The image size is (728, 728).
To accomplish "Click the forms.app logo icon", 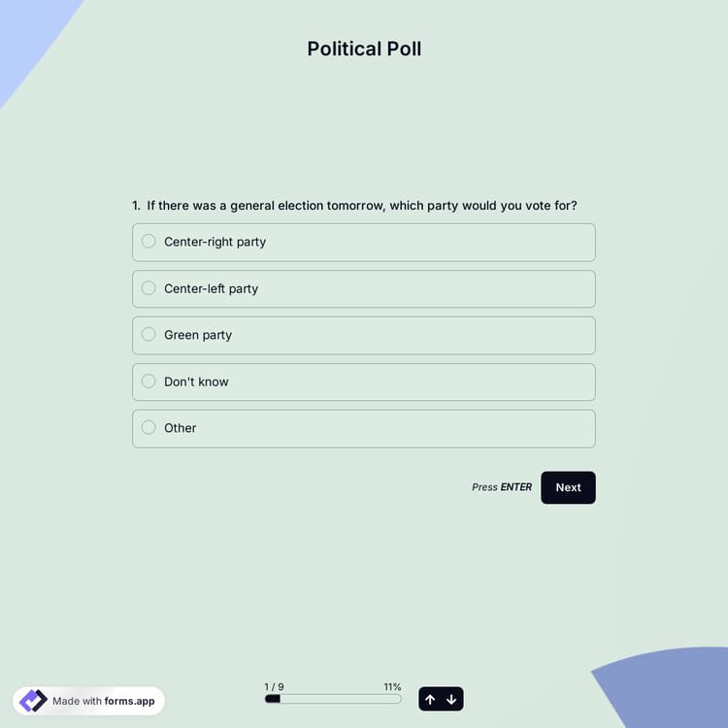I will coord(33,701).
